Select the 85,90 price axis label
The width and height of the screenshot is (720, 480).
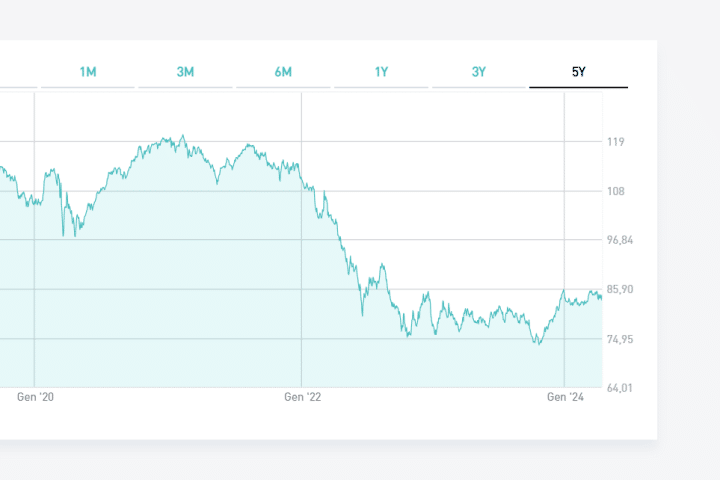click(620, 289)
